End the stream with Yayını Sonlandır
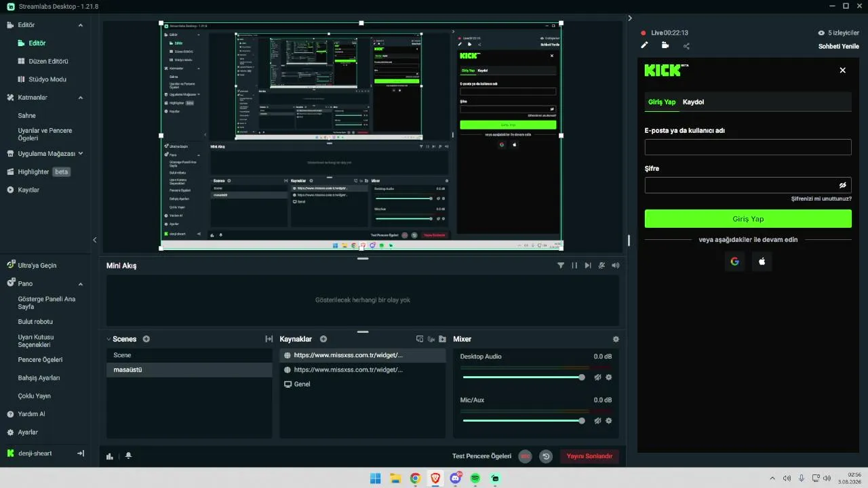The width and height of the screenshot is (868, 488). pos(589,456)
